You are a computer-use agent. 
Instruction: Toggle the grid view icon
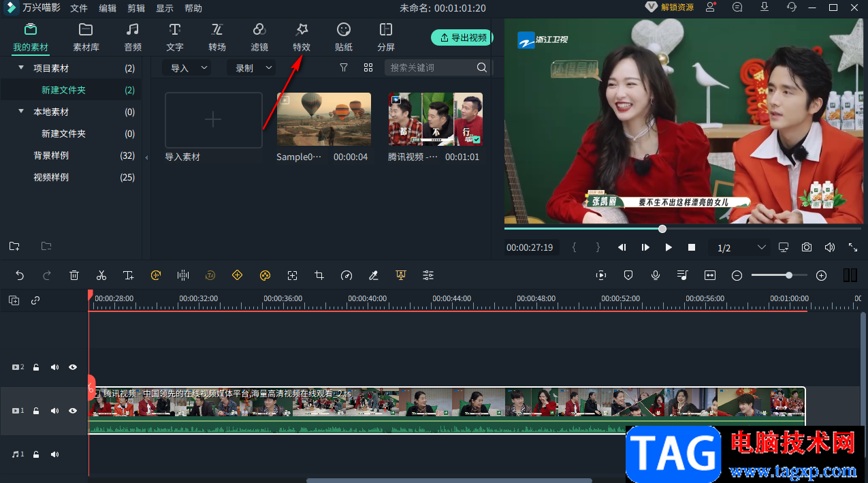(x=368, y=68)
